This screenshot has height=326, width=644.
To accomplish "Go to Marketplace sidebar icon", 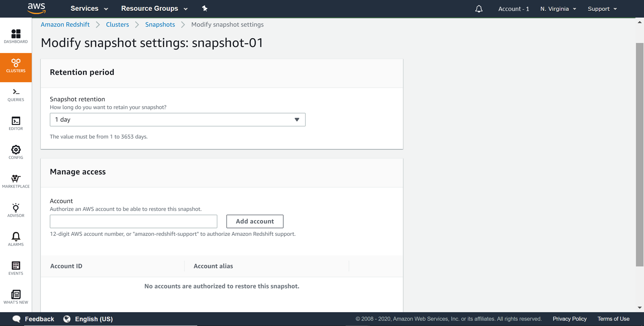I will 16,181.
